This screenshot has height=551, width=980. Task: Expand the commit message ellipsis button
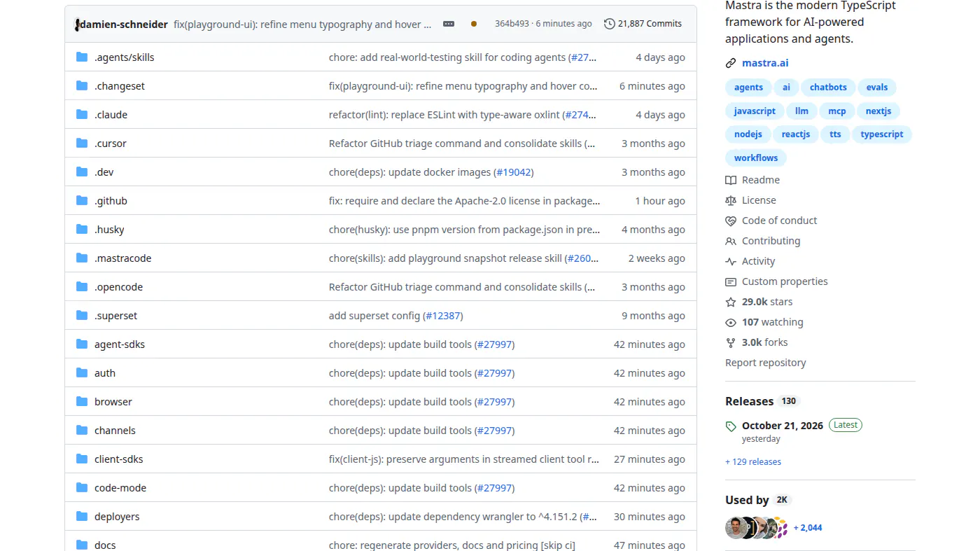(x=449, y=24)
